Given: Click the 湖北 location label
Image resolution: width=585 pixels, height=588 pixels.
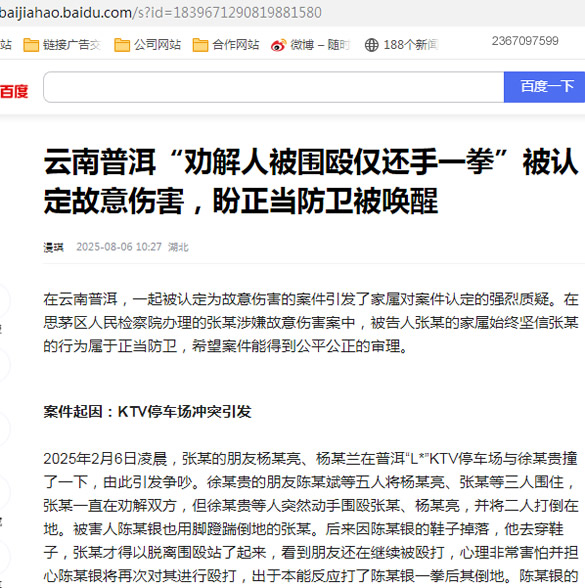Looking at the screenshot, I should point(178,247).
